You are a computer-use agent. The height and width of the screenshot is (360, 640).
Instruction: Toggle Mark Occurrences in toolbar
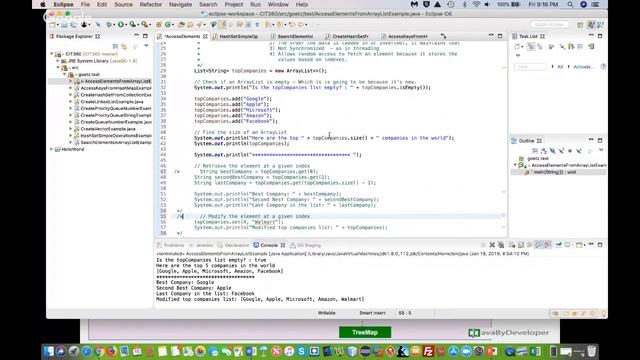[x=222, y=24]
